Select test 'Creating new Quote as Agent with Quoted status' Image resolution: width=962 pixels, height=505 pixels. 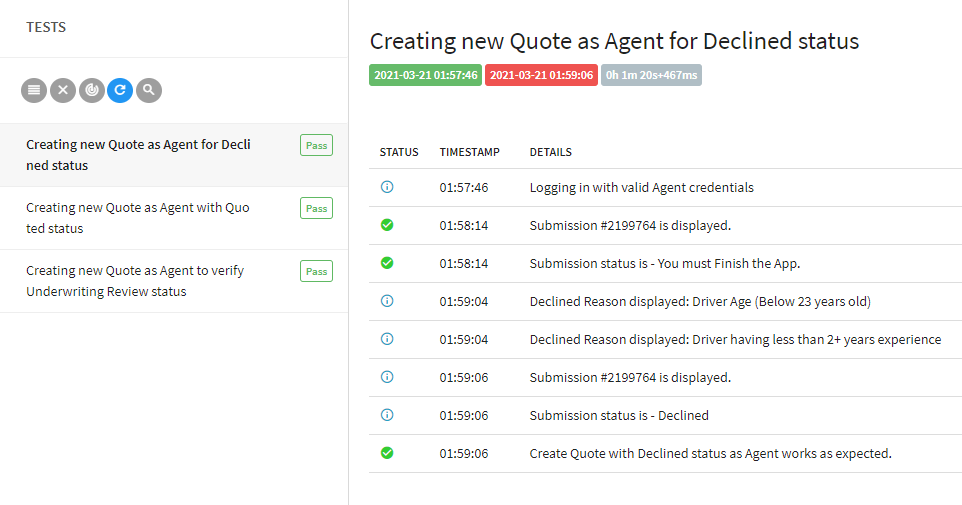tap(174, 218)
